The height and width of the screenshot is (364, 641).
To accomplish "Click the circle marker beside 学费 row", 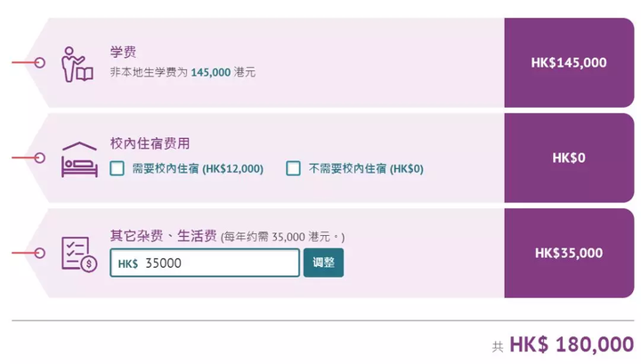I will (x=40, y=62).
